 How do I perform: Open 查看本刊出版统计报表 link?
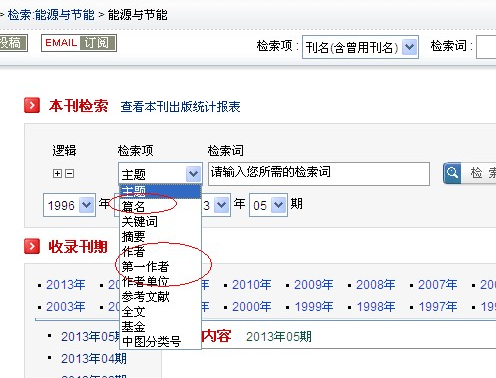point(180,107)
